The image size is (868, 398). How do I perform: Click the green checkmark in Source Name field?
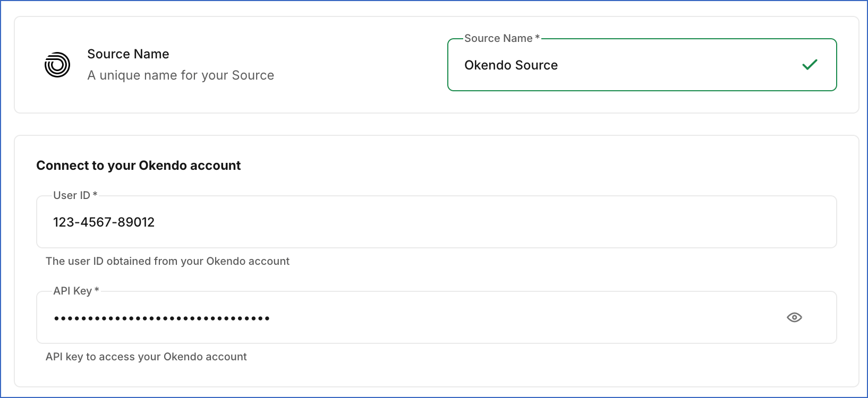tap(810, 65)
